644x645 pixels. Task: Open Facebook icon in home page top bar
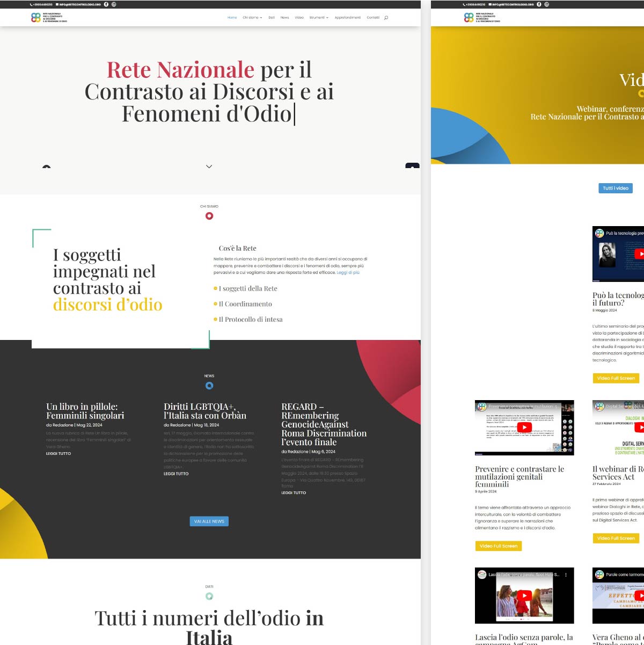(106, 4)
